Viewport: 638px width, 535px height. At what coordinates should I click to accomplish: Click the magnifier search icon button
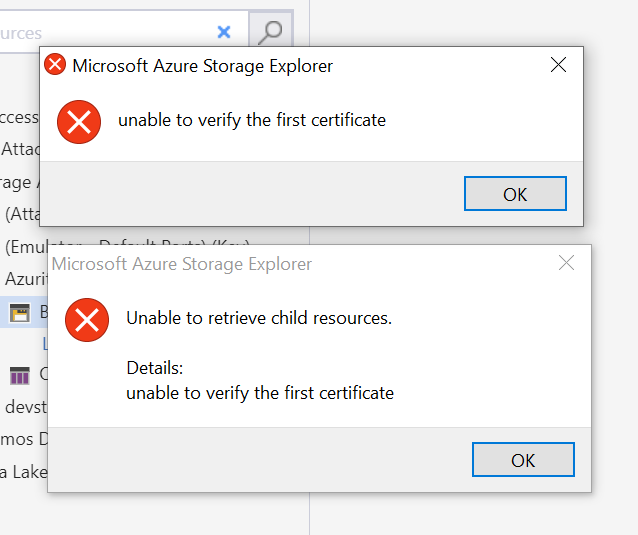point(271,31)
